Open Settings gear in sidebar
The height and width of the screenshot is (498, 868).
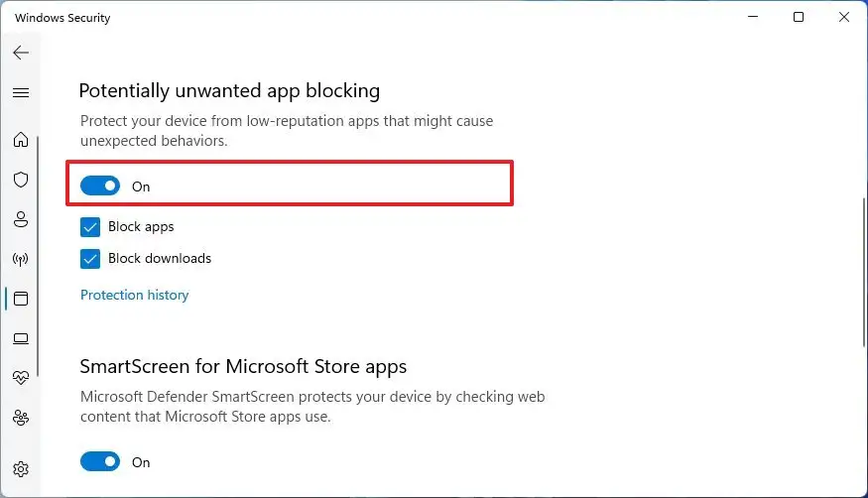20,469
